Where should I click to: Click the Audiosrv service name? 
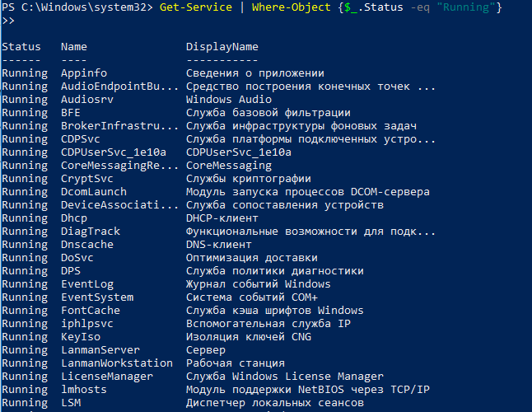87,100
